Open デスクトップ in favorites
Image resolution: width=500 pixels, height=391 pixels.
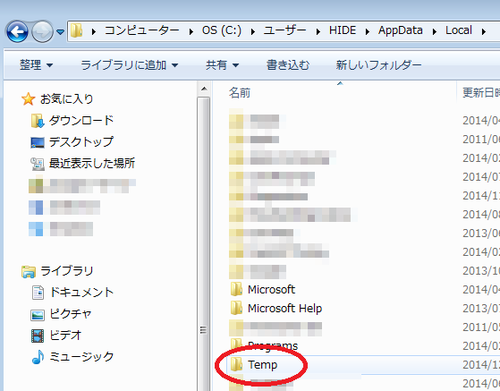pyautogui.click(x=81, y=142)
